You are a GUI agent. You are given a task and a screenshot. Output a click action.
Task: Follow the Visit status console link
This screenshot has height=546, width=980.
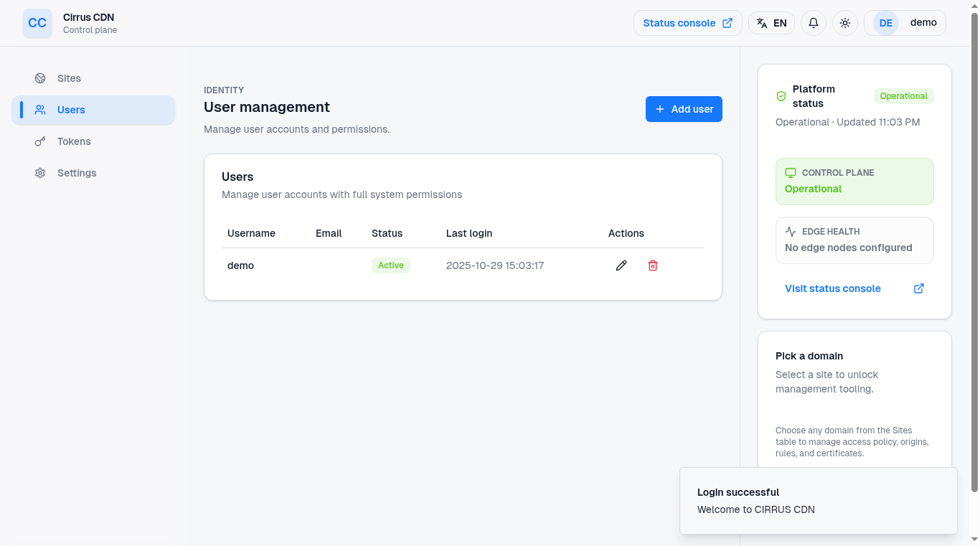click(832, 288)
